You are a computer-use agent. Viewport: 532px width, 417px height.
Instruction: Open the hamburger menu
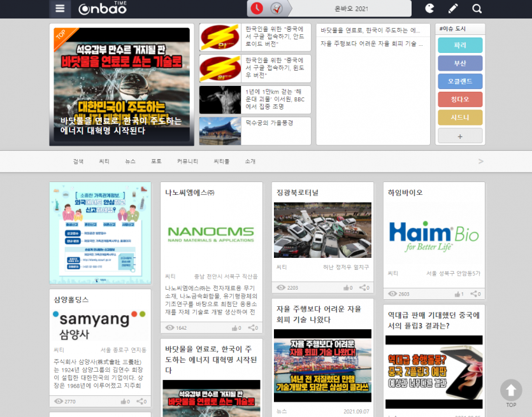tap(59, 8)
